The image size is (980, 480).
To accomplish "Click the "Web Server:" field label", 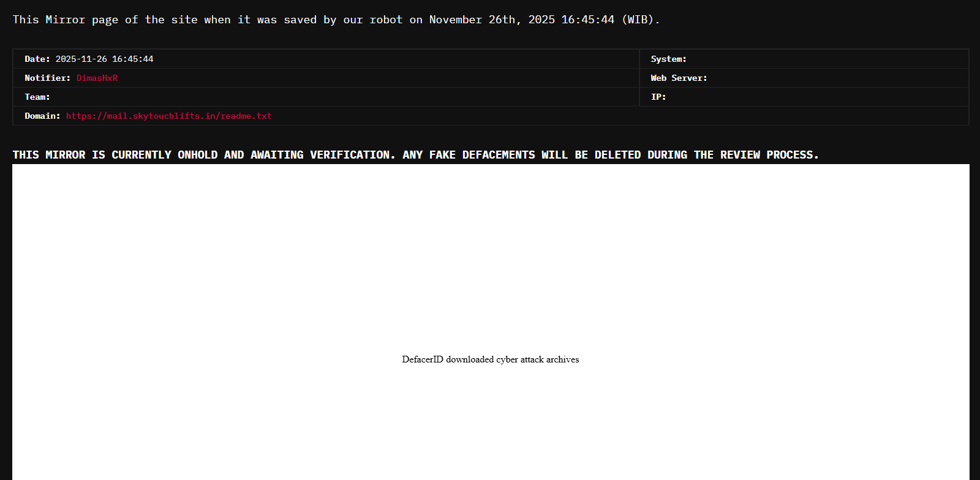I will (679, 78).
